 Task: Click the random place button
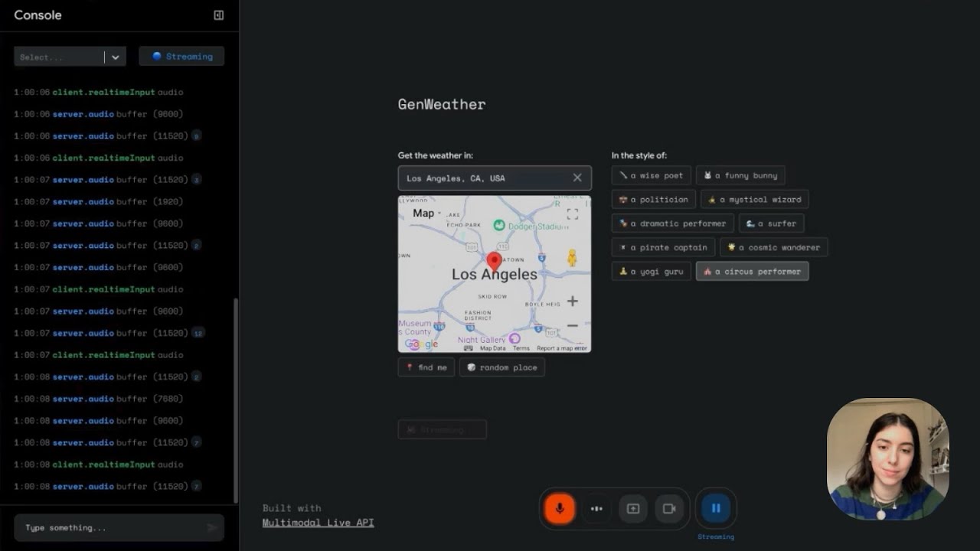pos(502,367)
